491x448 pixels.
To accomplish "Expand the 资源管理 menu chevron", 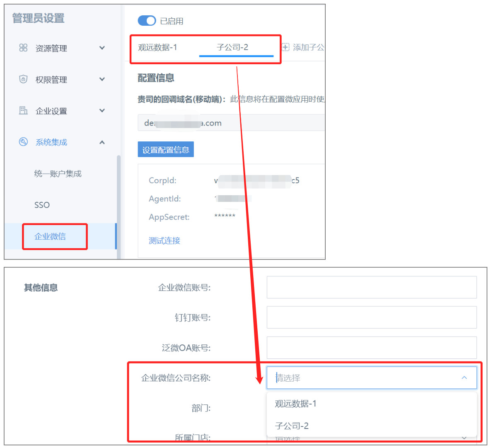I will click(102, 48).
